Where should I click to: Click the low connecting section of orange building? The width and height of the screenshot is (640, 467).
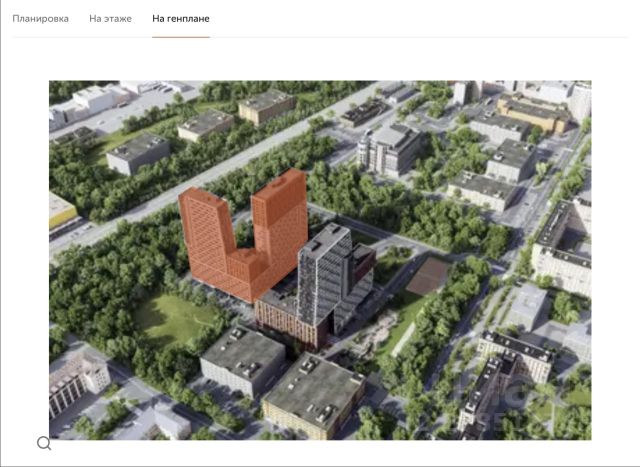click(240, 275)
